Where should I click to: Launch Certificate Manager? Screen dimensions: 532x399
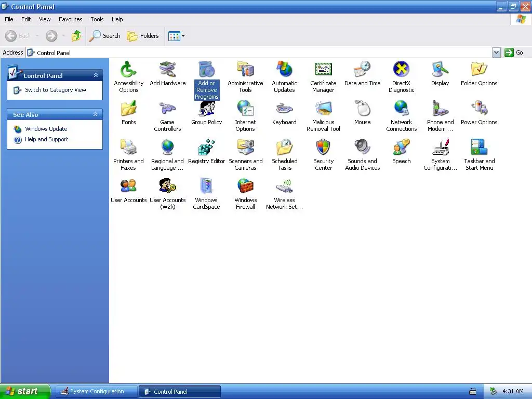tap(323, 77)
